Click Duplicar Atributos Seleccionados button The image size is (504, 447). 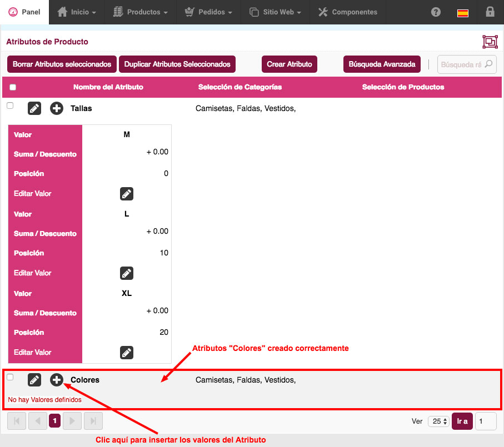(x=177, y=64)
